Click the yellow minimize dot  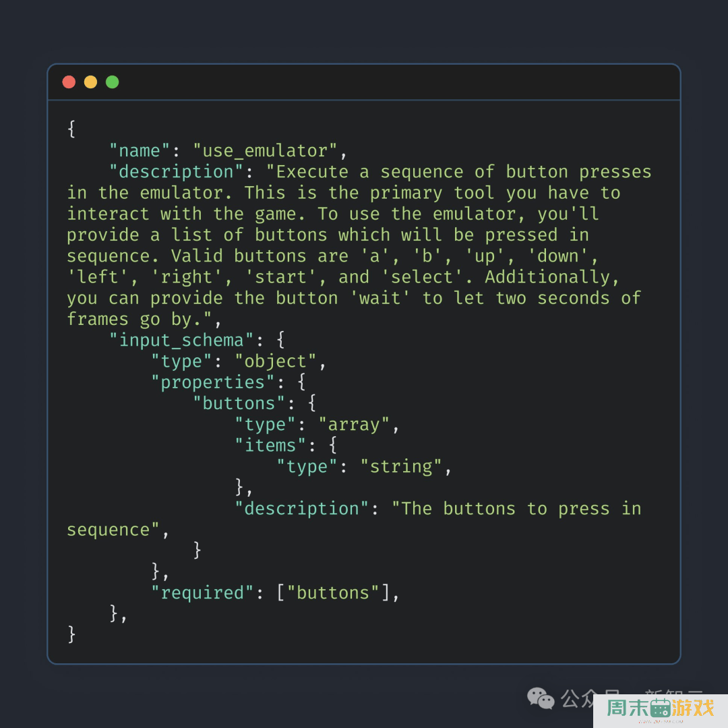click(x=90, y=82)
